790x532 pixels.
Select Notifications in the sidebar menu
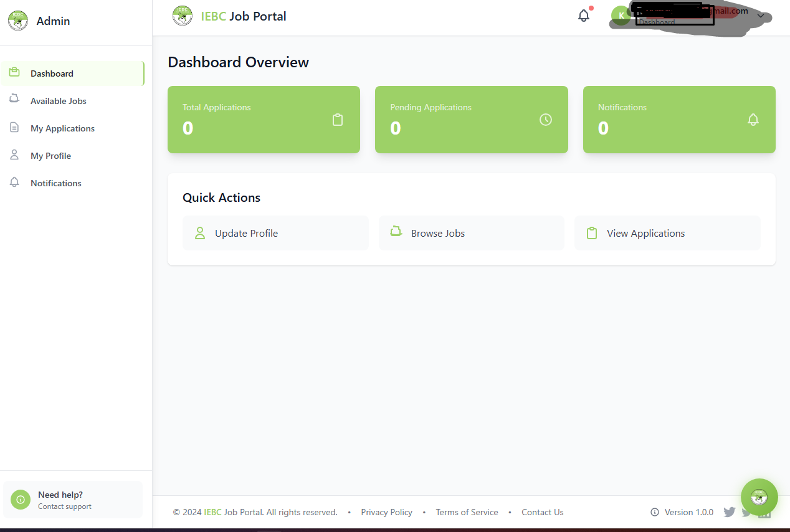click(x=56, y=183)
